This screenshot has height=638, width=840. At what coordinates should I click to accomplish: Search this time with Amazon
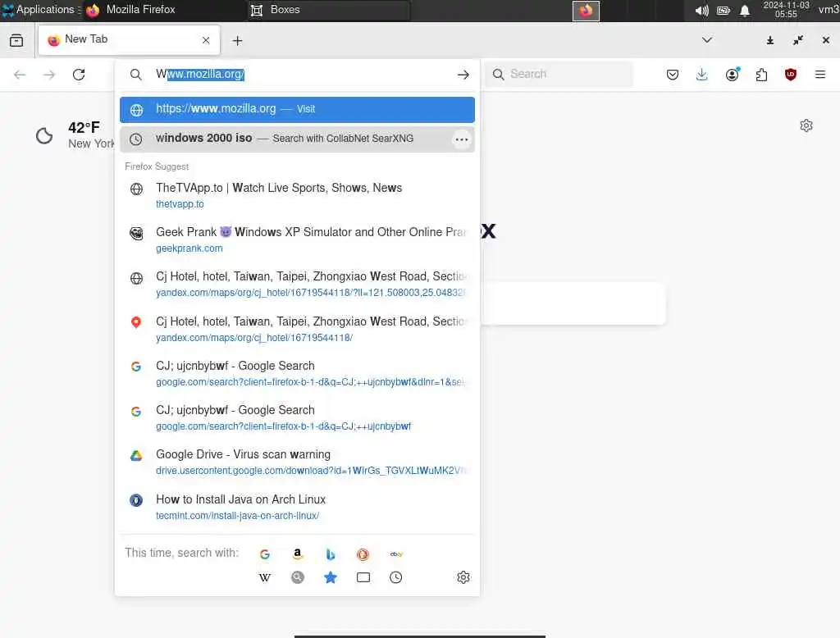tap(297, 554)
